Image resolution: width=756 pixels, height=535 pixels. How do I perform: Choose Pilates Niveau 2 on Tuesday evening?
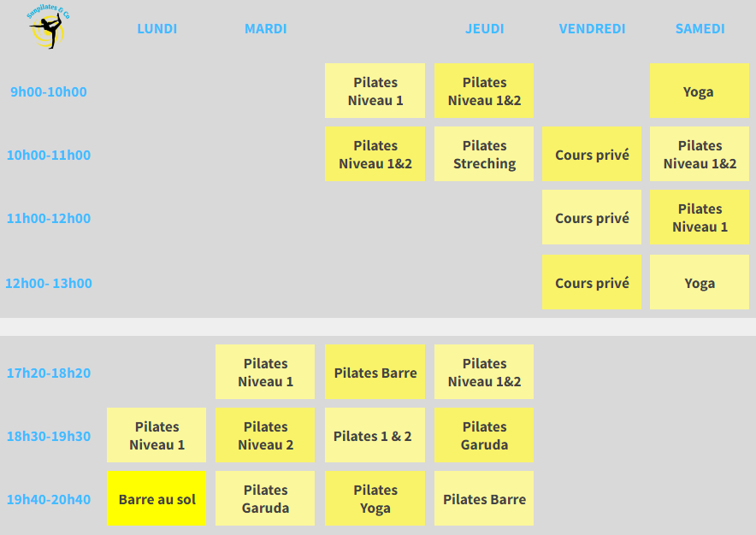point(265,435)
